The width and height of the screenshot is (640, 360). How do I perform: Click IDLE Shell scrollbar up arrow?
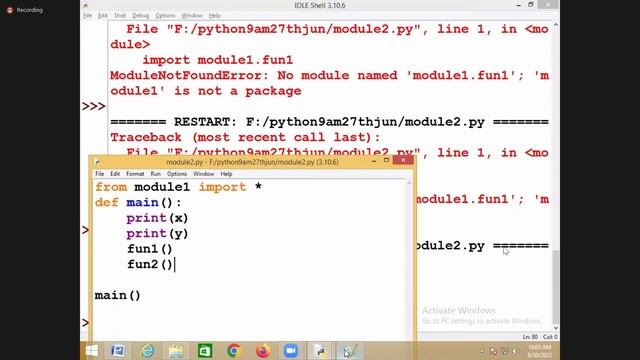click(556, 25)
